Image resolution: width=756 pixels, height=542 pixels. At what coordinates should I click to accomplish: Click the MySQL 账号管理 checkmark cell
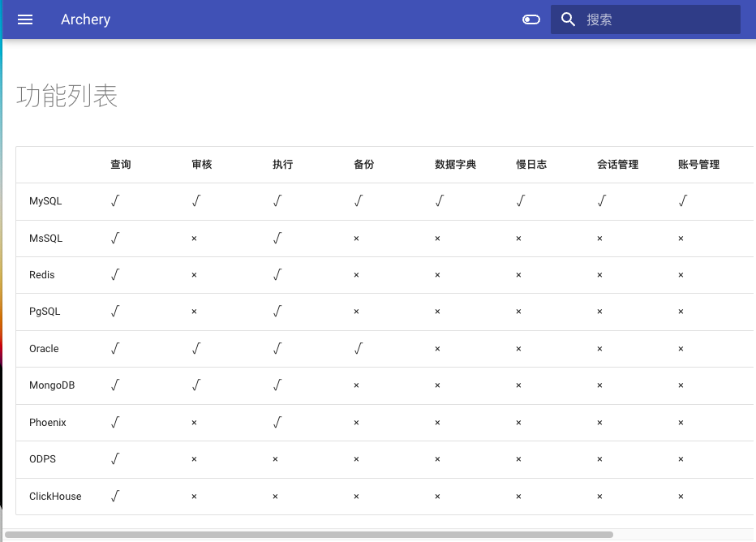click(x=682, y=201)
